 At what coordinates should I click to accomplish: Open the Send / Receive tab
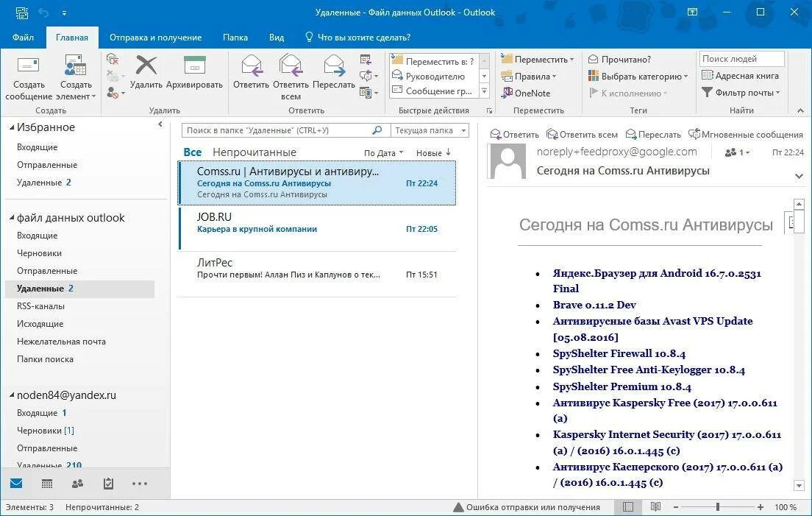[155, 38]
